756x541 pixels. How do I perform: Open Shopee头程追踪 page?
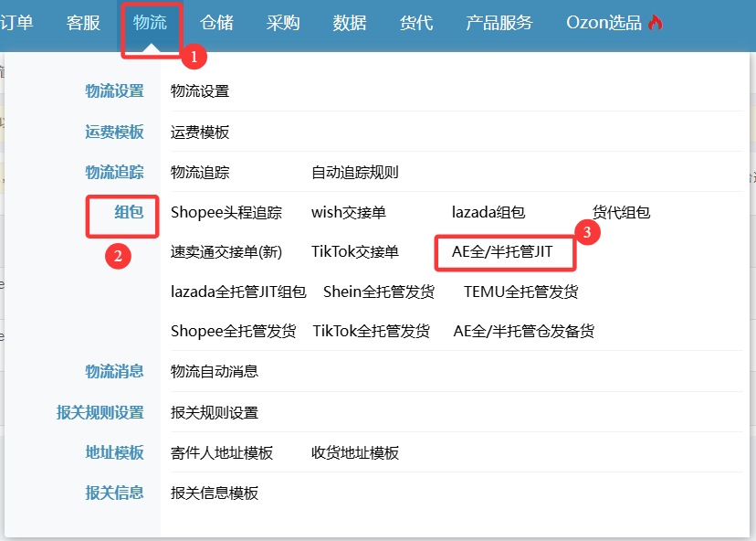coord(226,213)
